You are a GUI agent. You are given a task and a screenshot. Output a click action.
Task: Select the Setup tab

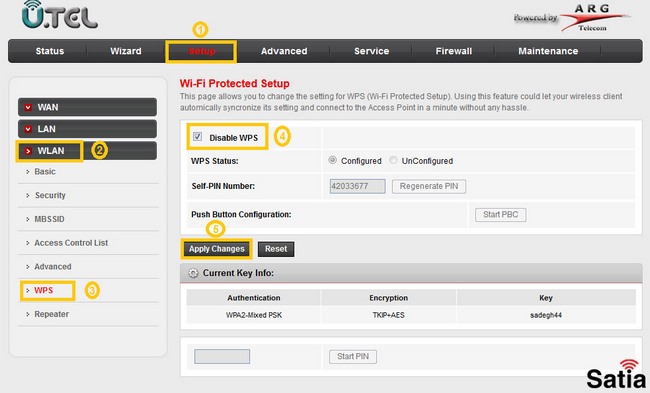[201, 51]
